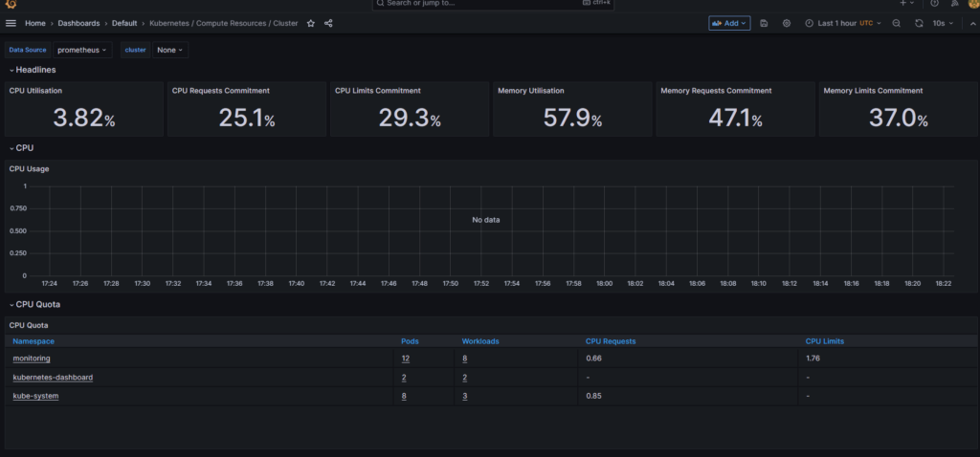The height and width of the screenshot is (457, 980).
Task: Refresh the dashboard now
Action: pos(919,23)
